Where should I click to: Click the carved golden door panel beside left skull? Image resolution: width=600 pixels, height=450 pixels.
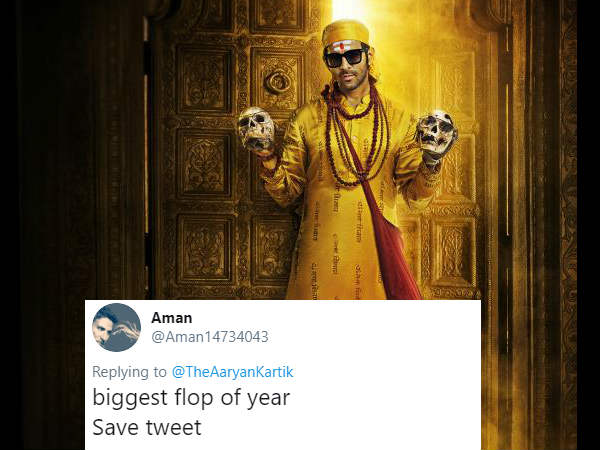pyautogui.click(x=204, y=164)
